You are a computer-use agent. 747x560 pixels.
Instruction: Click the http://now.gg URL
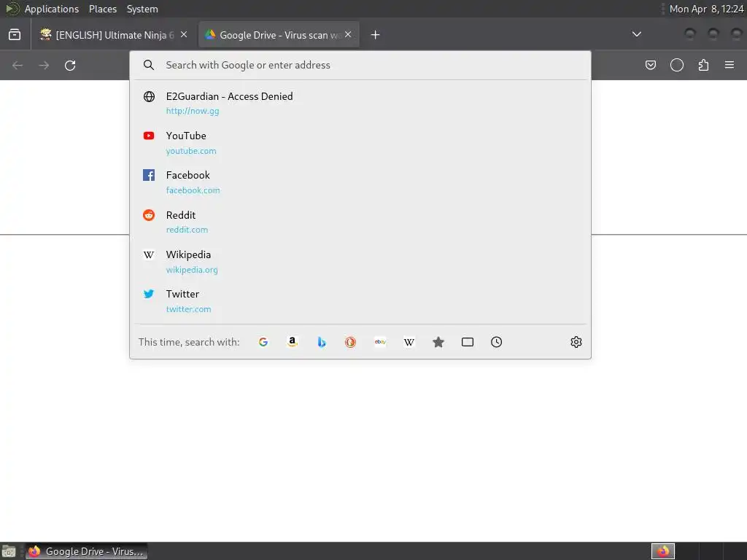tap(193, 111)
